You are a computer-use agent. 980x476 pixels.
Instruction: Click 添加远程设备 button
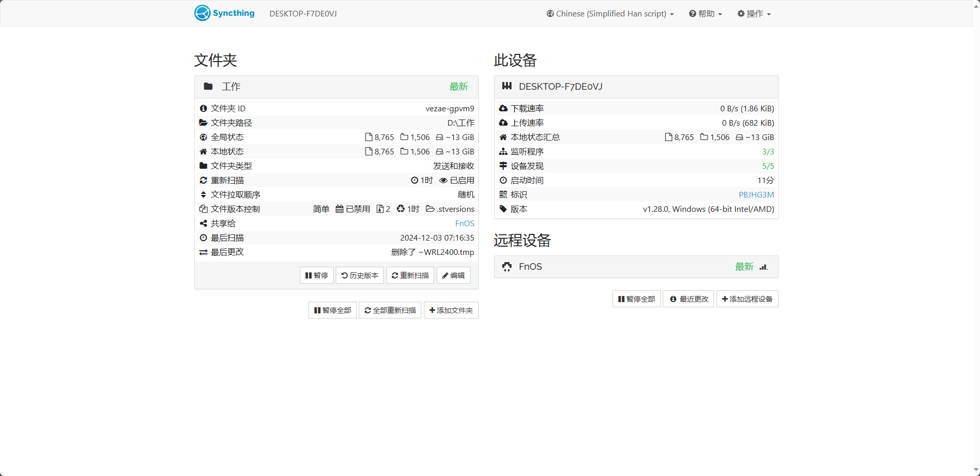(x=747, y=299)
